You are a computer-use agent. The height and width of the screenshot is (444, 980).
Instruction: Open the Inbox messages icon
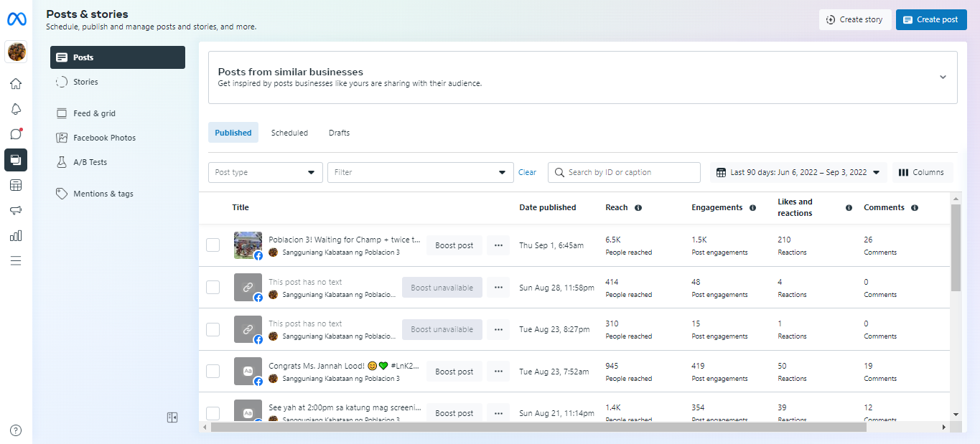click(16, 134)
